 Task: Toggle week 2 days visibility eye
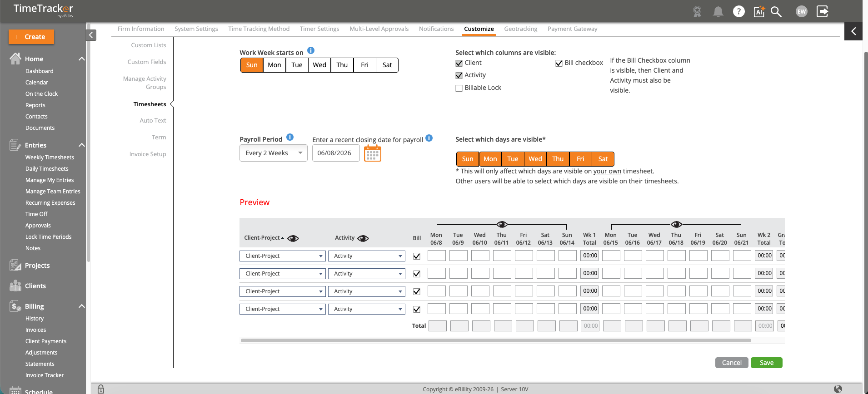pos(676,224)
